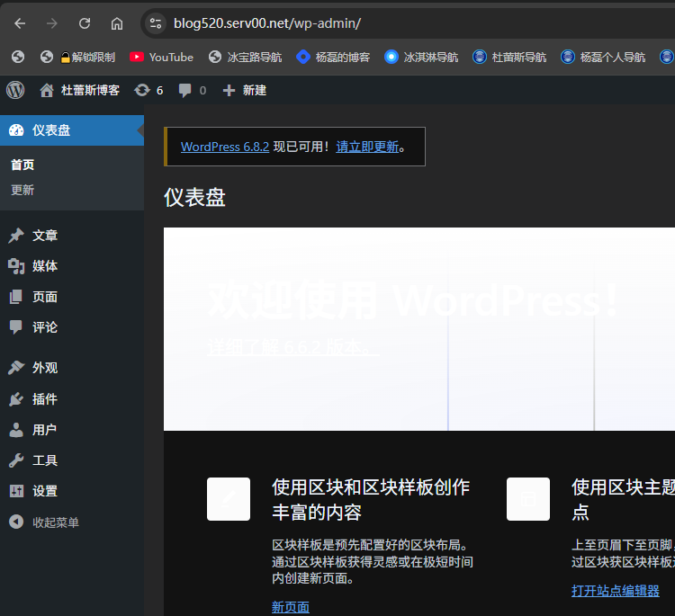Open 插件 (Plugins) menu
675x616 pixels.
click(x=45, y=399)
